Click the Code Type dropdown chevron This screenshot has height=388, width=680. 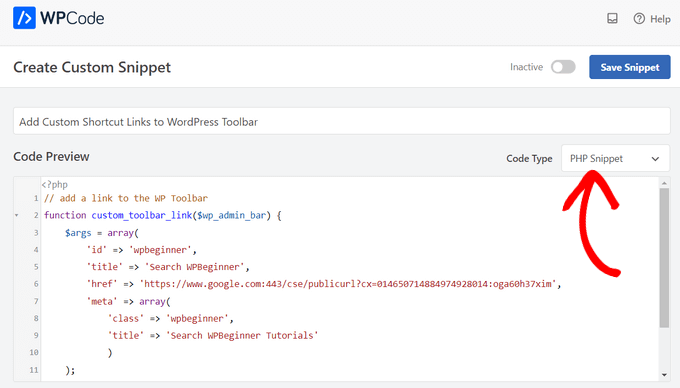click(x=655, y=159)
